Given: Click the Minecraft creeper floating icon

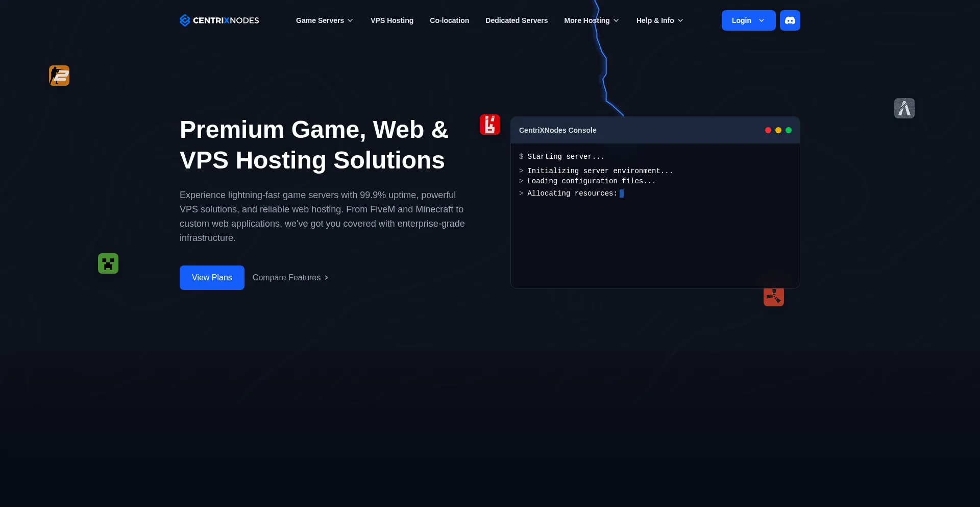Looking at the screenshot, I should pyautogui.click(x=108, y=263).
